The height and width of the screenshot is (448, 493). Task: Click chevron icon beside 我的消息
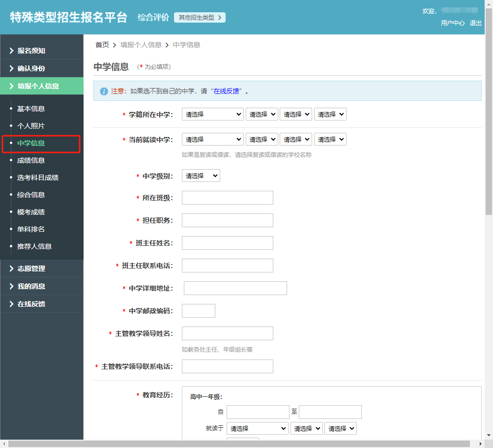pyautogui.click(x=11, y=286)
